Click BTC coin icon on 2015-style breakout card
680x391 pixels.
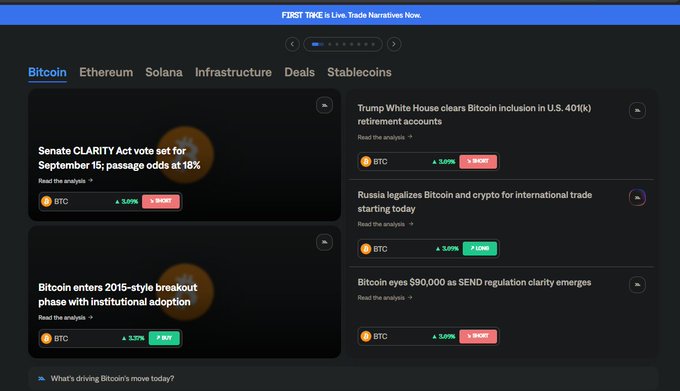coord(46,338)
